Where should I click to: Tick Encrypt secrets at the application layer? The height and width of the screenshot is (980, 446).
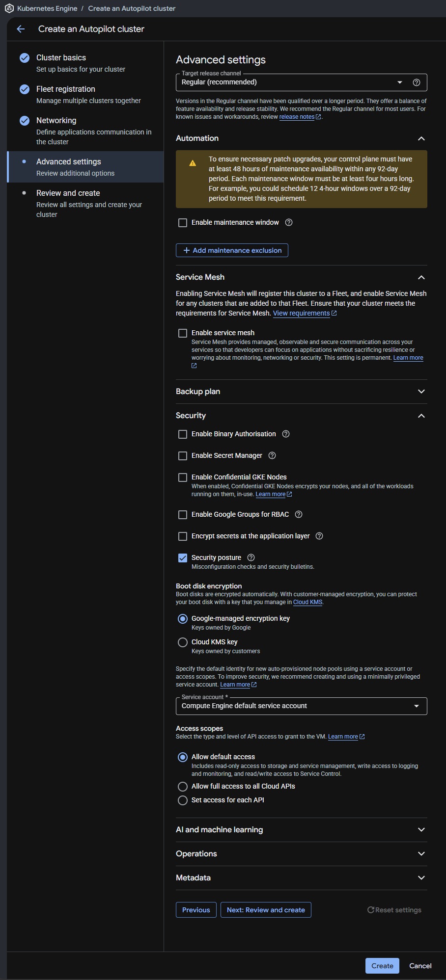[x=183, y=536]
